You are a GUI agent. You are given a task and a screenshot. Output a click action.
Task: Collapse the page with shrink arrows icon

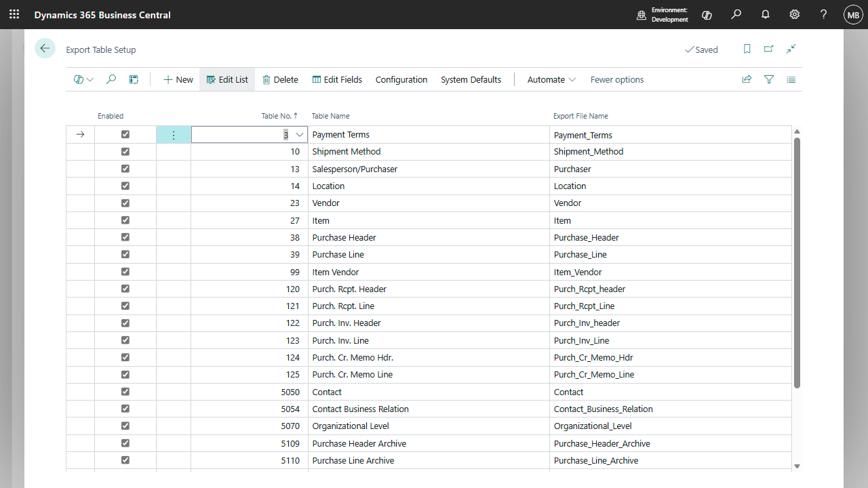pos(791,49)
